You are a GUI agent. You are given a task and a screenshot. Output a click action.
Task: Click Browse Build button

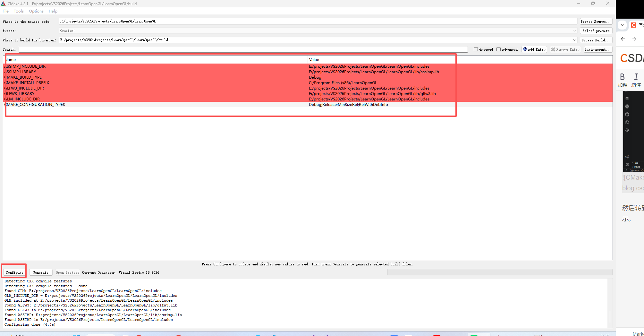[x=596, y=40]
